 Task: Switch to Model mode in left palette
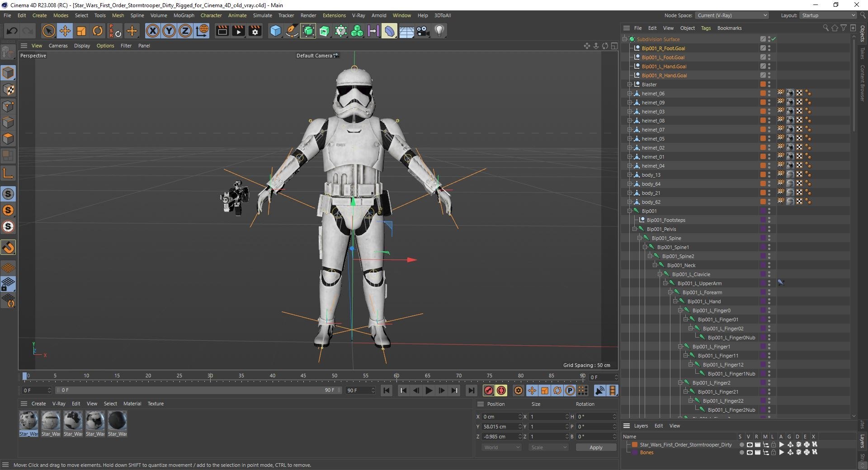pos(8,73)
